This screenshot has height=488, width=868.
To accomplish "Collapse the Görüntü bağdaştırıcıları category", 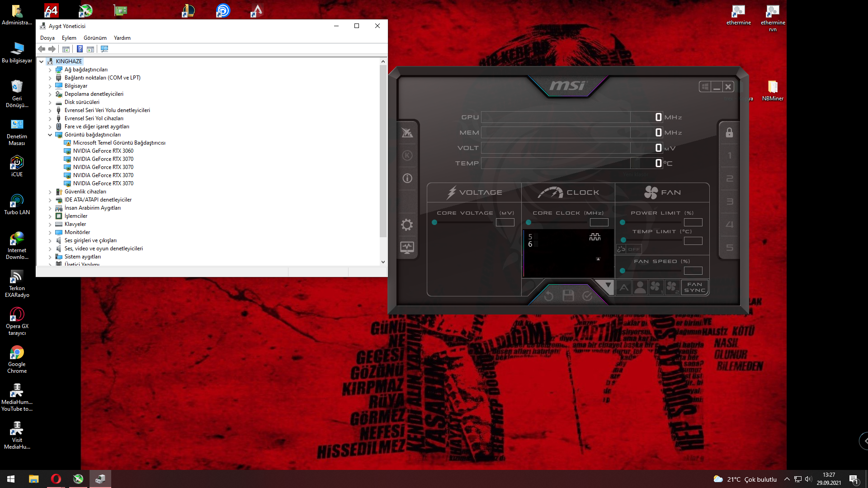I will pos(50,135).
